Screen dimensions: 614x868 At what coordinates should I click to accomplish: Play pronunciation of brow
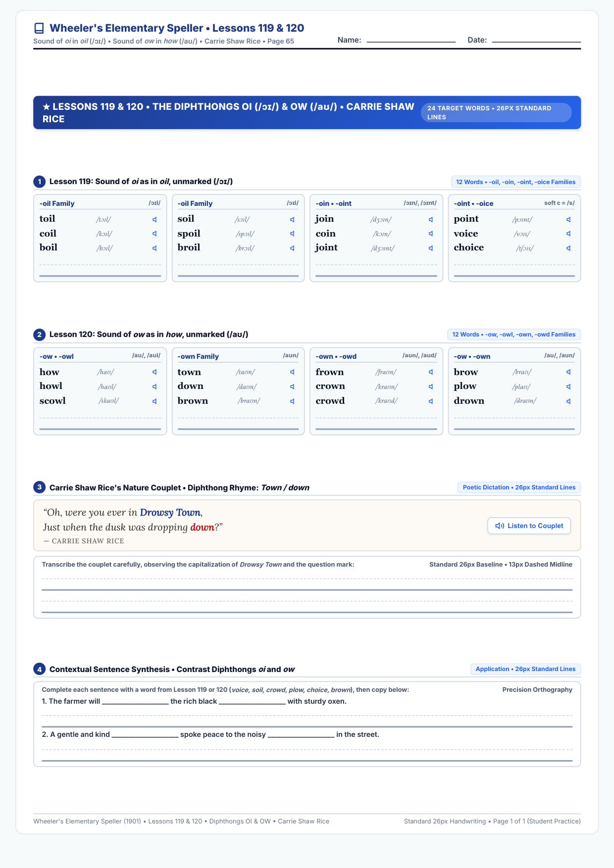[x=568, y=372]
